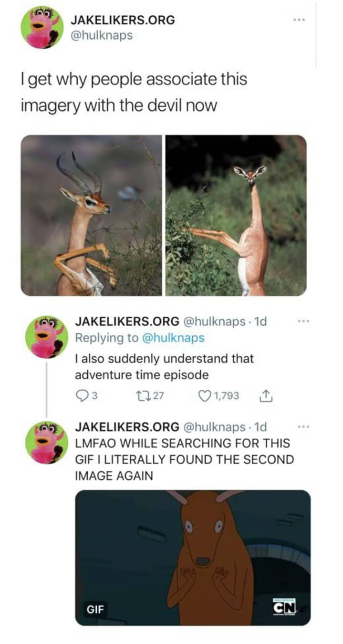The height and width of the screenshot is (644, 343).
Task: Tap the share icon on the reply
Action: [264, 395]
